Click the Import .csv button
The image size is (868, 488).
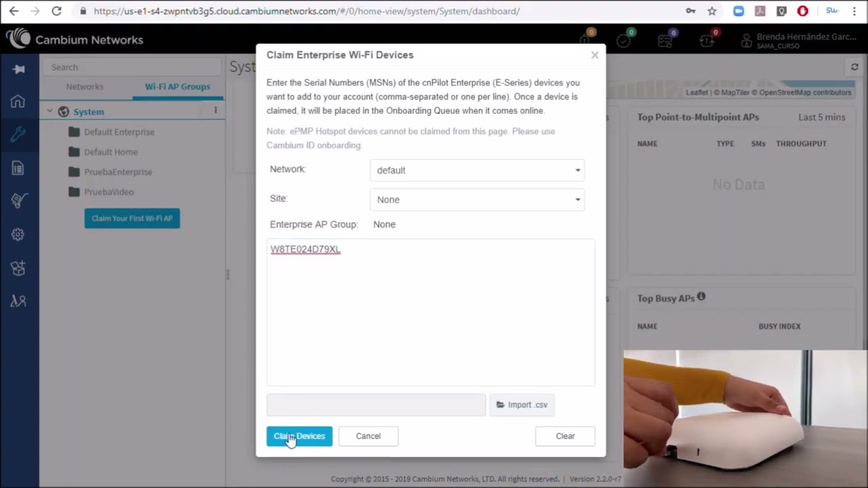click(x=521, y=405)
